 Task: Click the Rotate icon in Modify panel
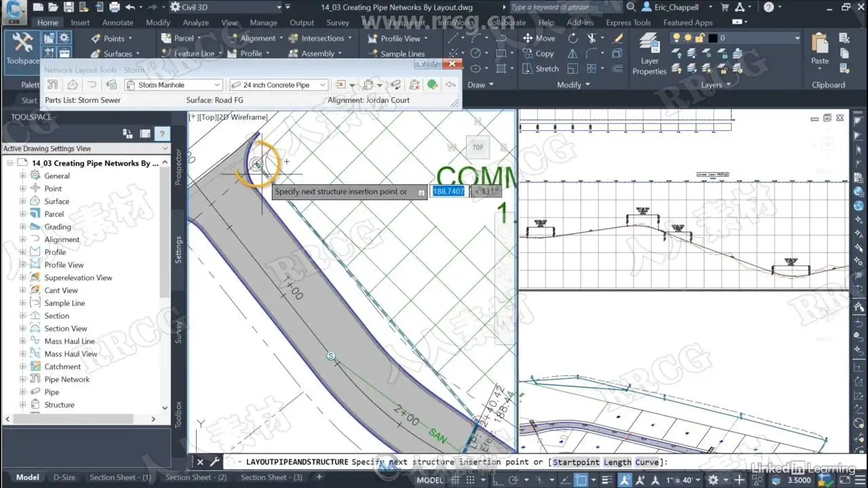pyautogui.click(x=573, y=38)
